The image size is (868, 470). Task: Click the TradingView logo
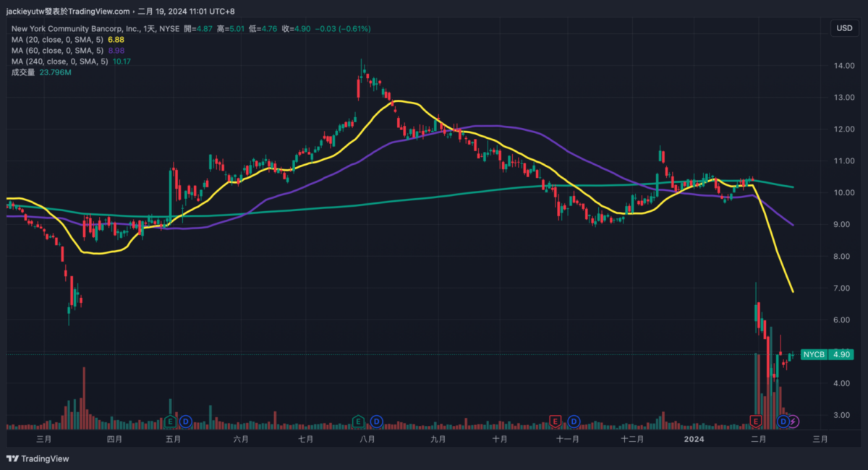click(x=38, y=458)
